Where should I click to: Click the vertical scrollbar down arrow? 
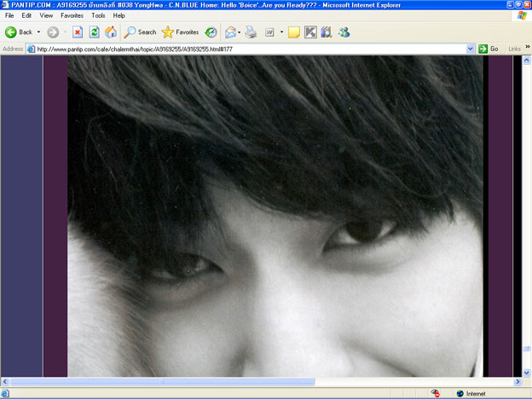(x=527, y=373)
